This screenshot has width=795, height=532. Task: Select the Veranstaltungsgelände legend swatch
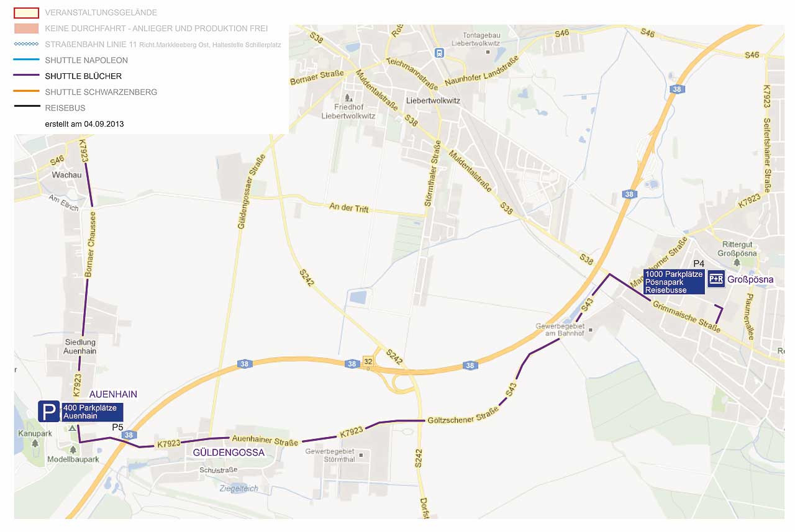pyautogui.click(x=27, y=12)
